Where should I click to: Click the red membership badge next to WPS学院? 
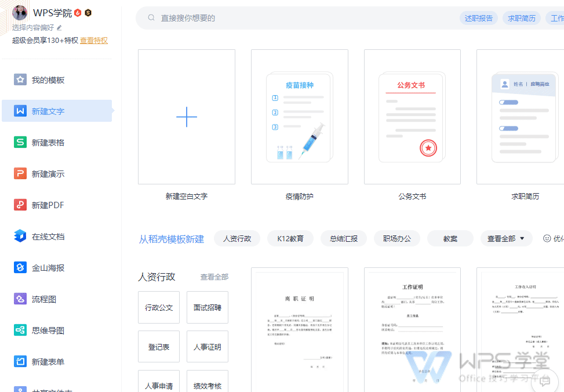click(x=78, y=13)
